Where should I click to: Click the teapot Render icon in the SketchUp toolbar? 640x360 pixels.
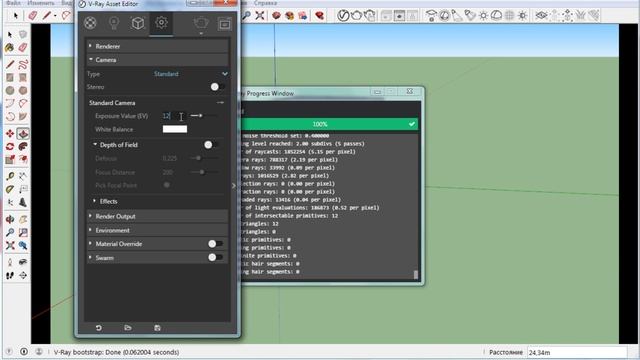(x=357, y=16)
